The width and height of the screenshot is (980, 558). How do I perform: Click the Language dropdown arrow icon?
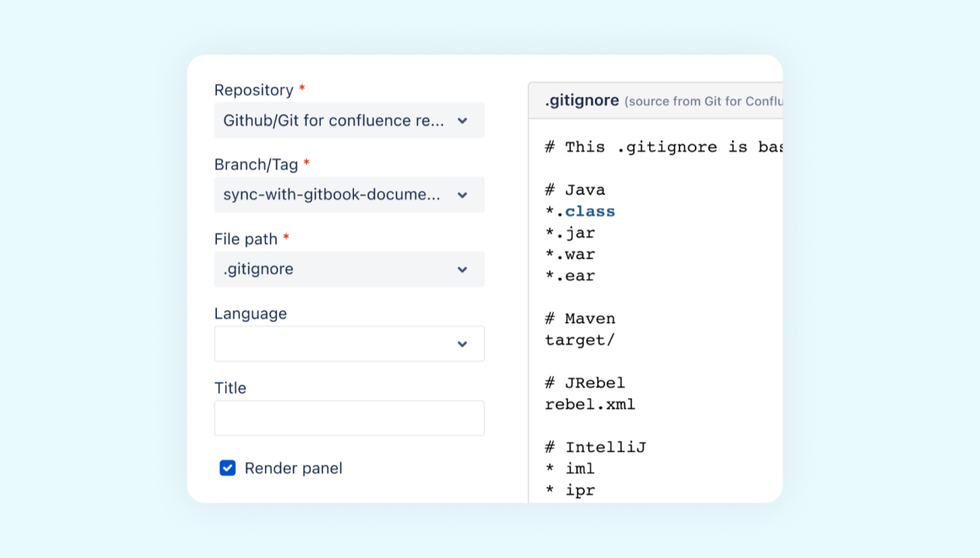pos(462,343)
